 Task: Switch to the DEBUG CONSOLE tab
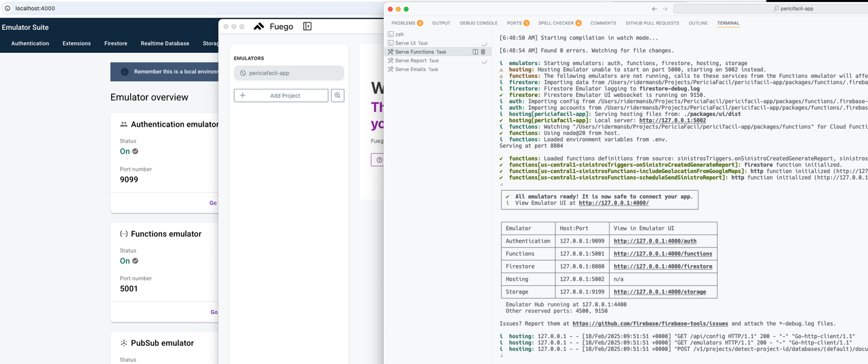479,23
